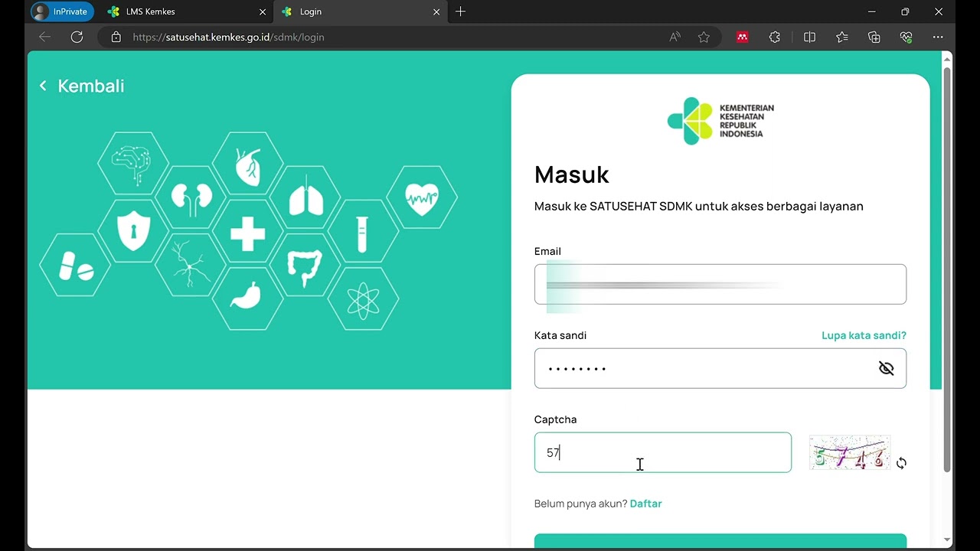Click the Kata sandi field label
980x551 pixels.
[x=560, y=335]
